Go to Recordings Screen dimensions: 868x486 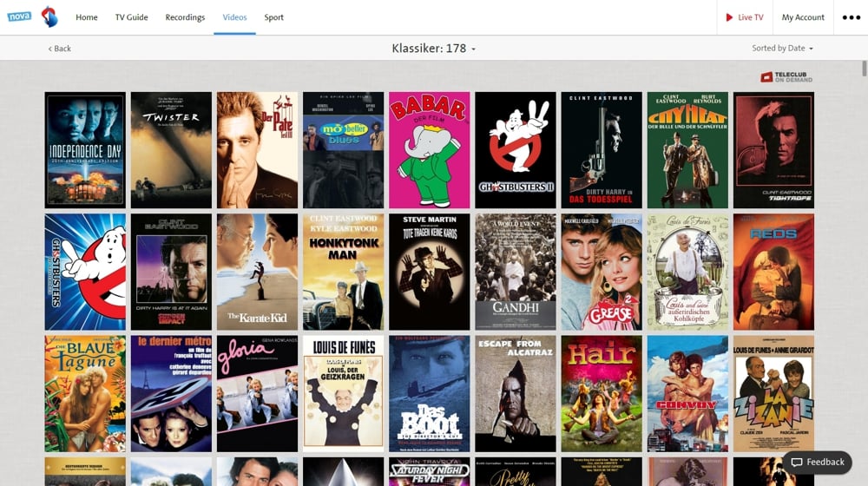[185, 17]
